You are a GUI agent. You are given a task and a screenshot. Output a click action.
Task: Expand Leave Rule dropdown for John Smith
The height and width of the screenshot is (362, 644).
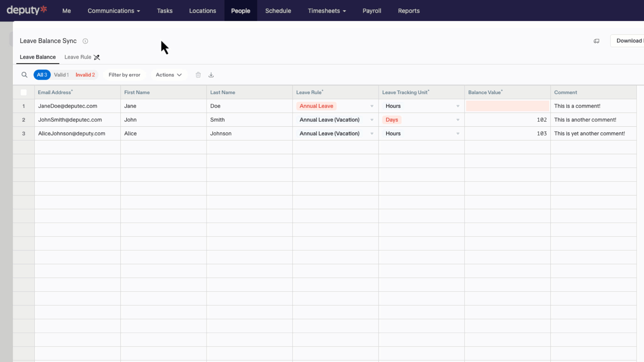[x=372, y=120]
